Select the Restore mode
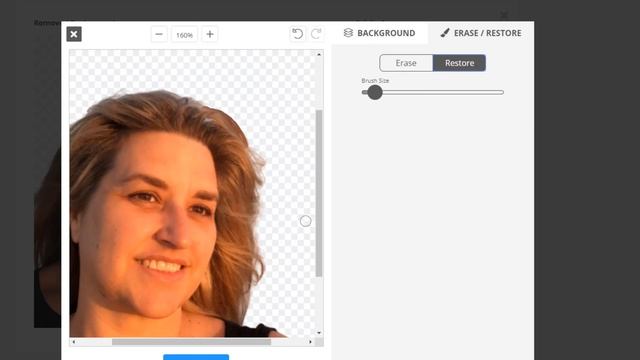This screenshot has height=360, width=640. point(459,63)
